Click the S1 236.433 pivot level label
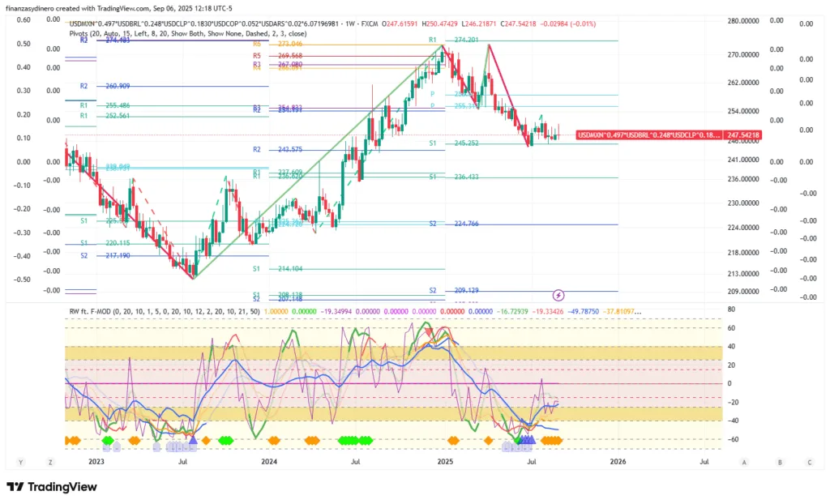The image size is (830, 504). tap(454, 177)
